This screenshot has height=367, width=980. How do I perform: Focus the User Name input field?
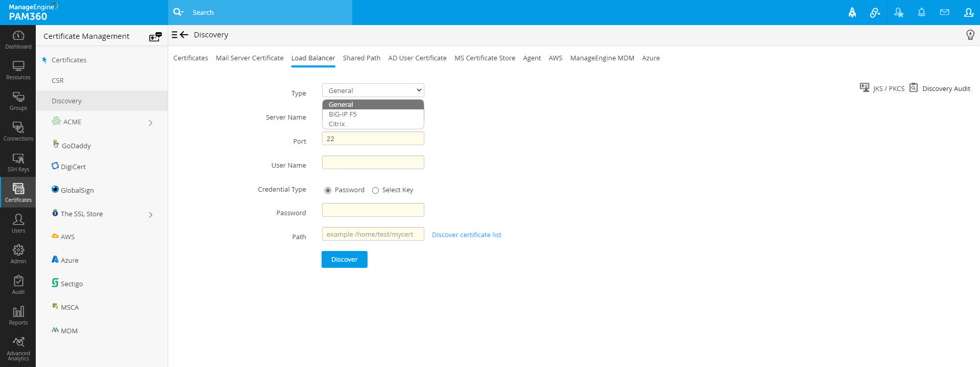pyautogui.click(x=373, y=163)
